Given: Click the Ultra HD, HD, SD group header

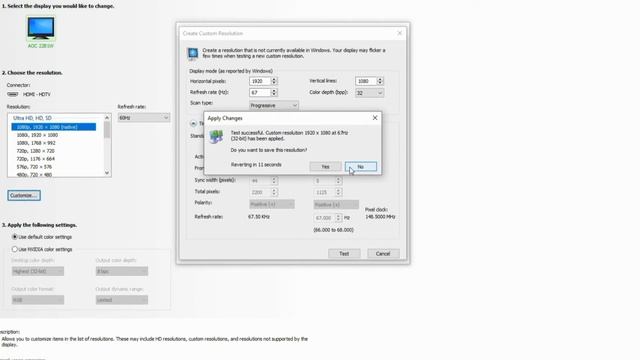Looking at the screenshot, I should [x=32, y=118].
